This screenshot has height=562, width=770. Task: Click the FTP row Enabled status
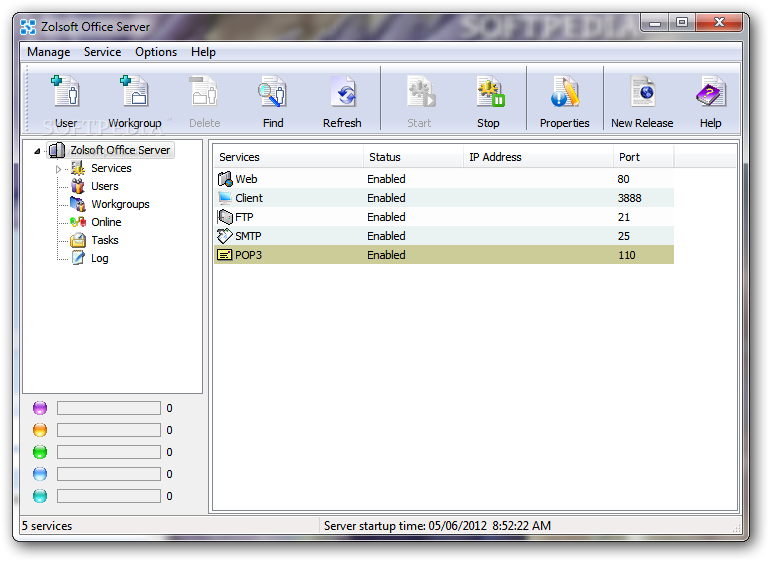click(x=386, y=217)
